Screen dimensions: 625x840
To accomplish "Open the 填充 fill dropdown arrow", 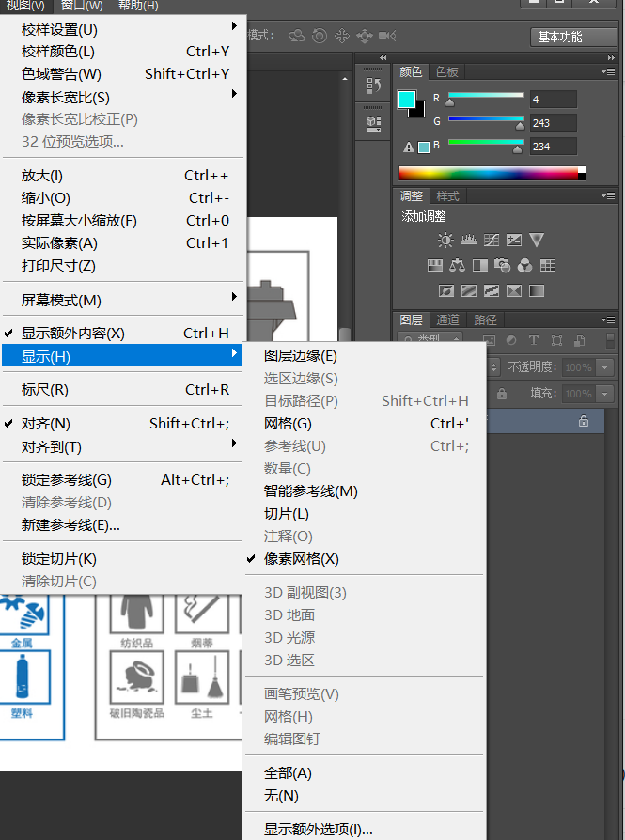I will tap(604, 394).
